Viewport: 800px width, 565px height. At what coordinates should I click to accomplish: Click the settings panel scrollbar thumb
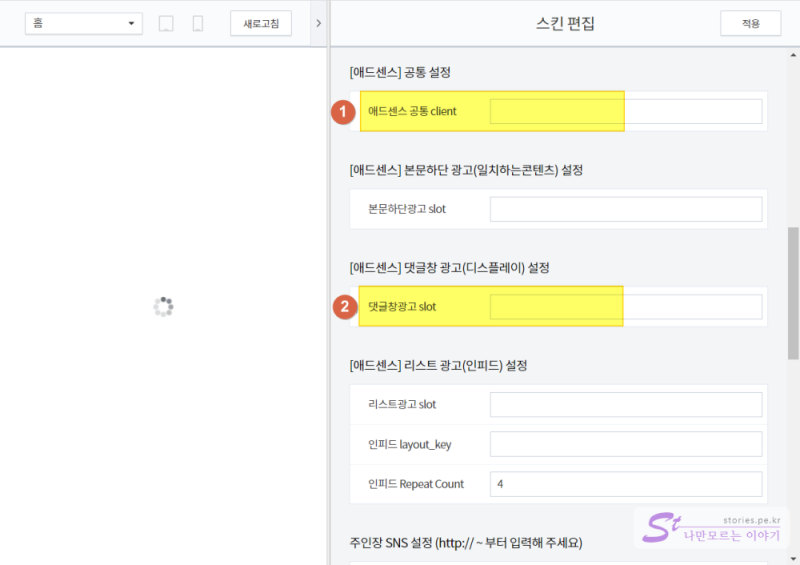pyautogui.click(x=793, y=293)
